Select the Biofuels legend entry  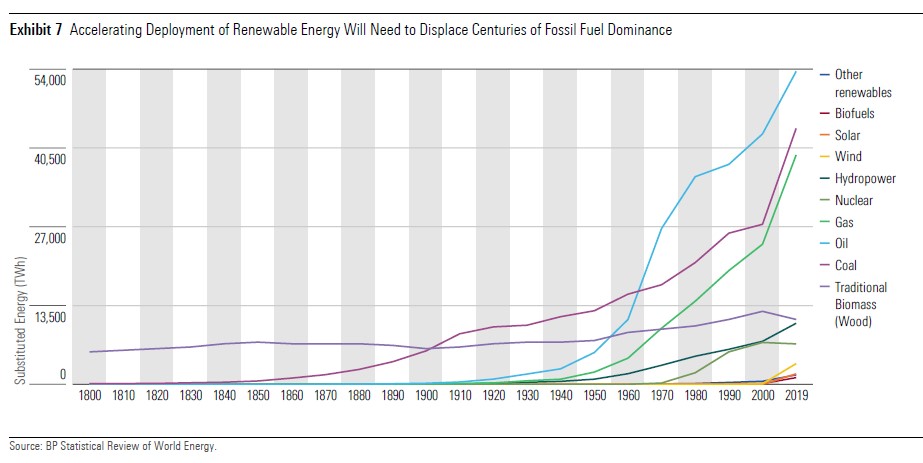[x=854, y=114]
